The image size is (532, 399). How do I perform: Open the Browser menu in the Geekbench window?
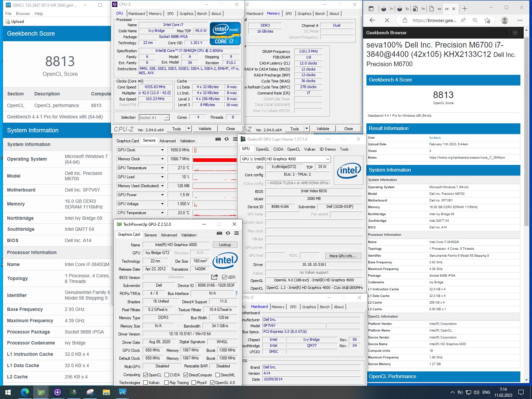tap(23, 14)
